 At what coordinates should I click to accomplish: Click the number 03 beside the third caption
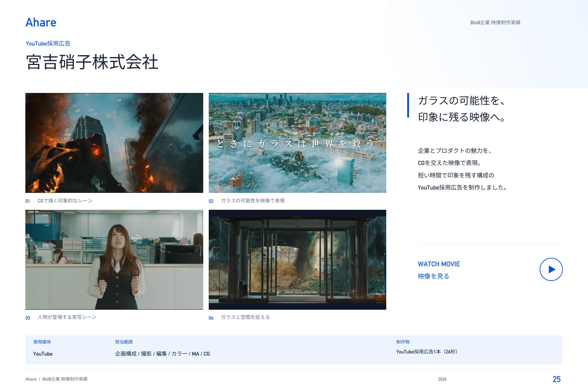pos(28,318)
